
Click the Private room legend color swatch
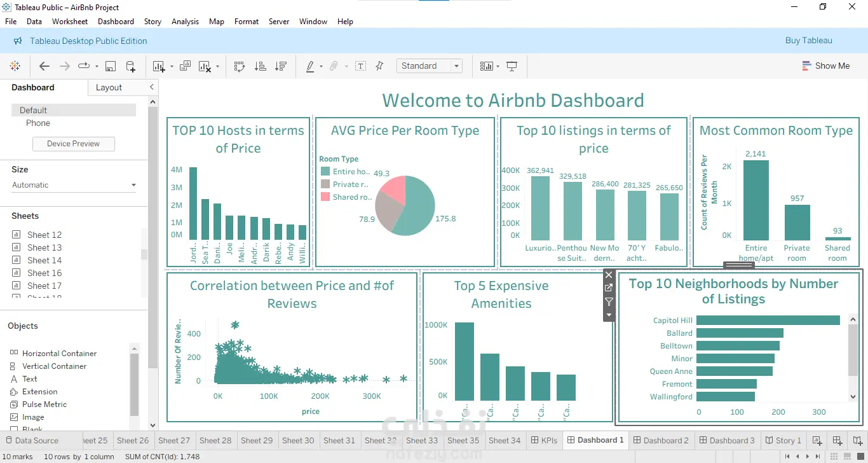(325, 184)
